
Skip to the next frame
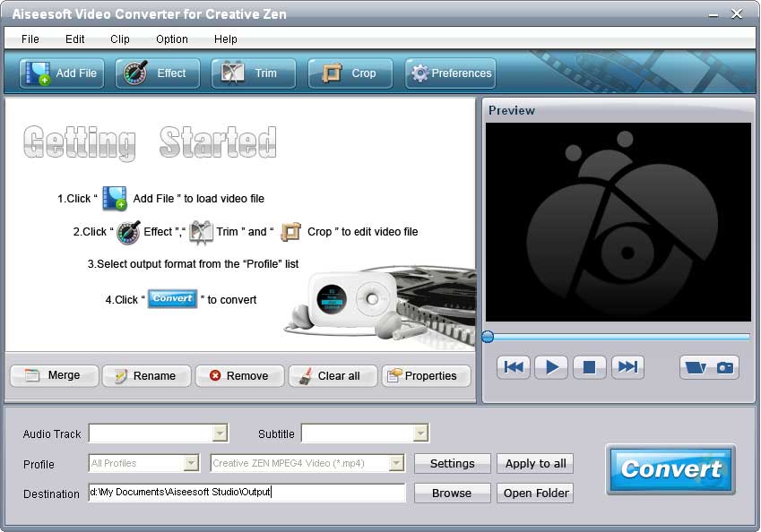(627, 367)
